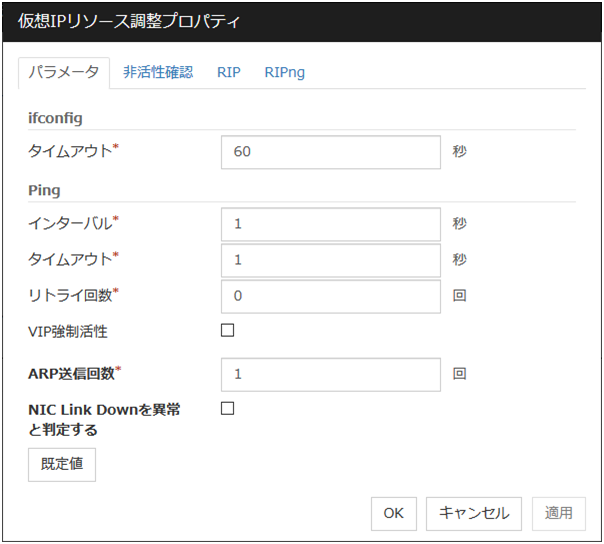Enable the VIP強制活性 checkbox
Image resolution: width=604 pixels, height=544 pixels.
(227, 331)
